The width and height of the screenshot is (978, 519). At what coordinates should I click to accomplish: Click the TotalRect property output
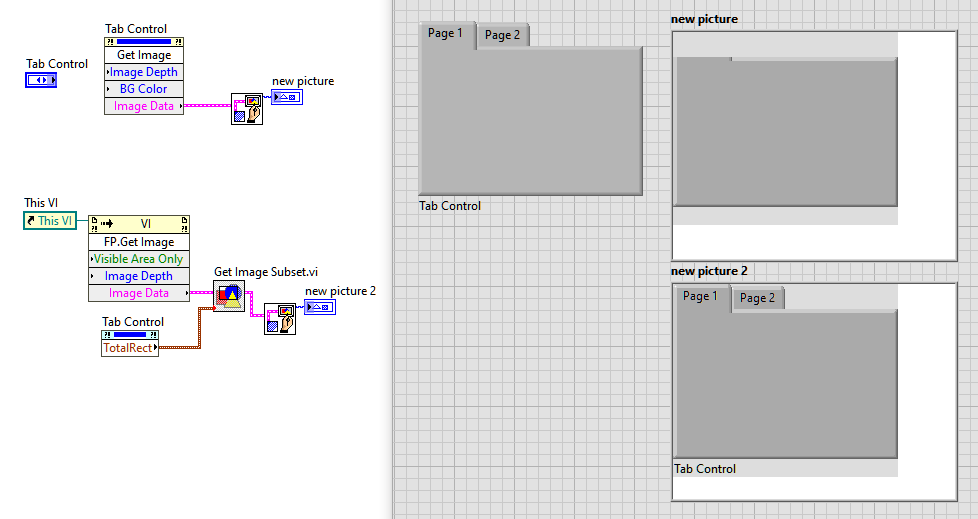[x=130, y=348]
